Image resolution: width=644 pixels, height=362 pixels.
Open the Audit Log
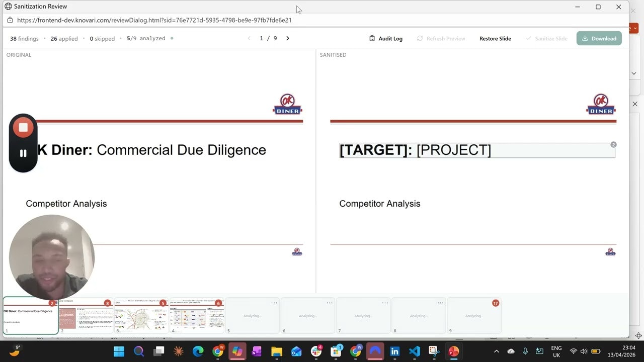(386, 39)
